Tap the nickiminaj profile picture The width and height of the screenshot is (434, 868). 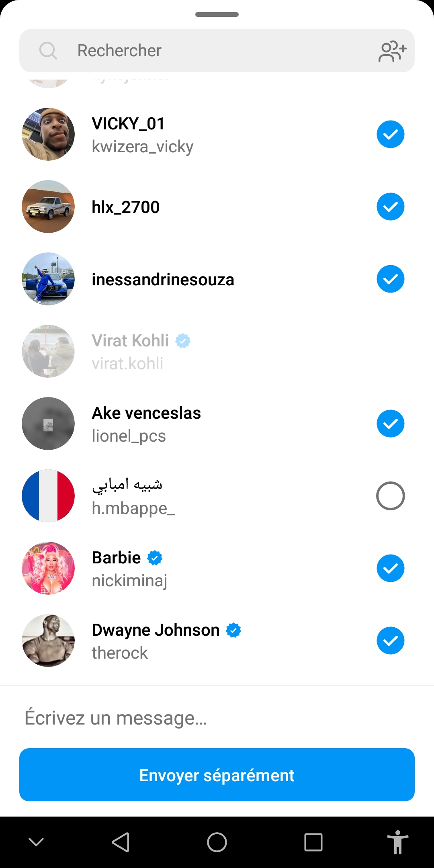point(48,568)
